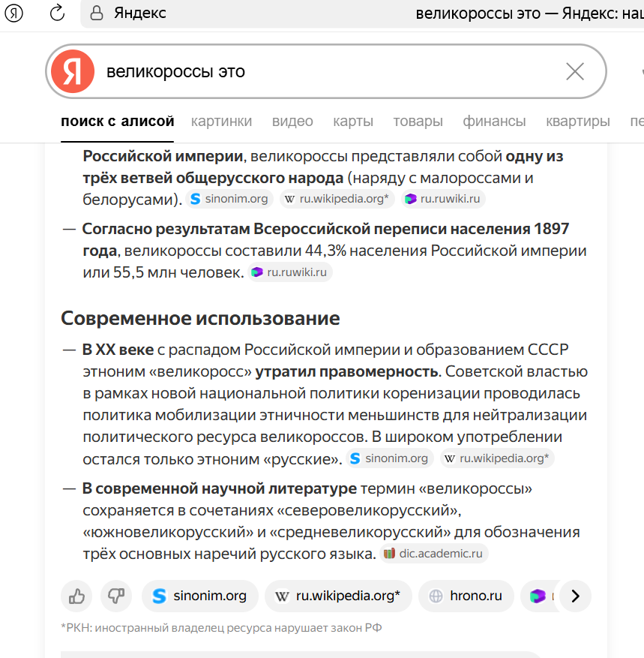Open dic.academic.ru source link

[x=434, y=554]
